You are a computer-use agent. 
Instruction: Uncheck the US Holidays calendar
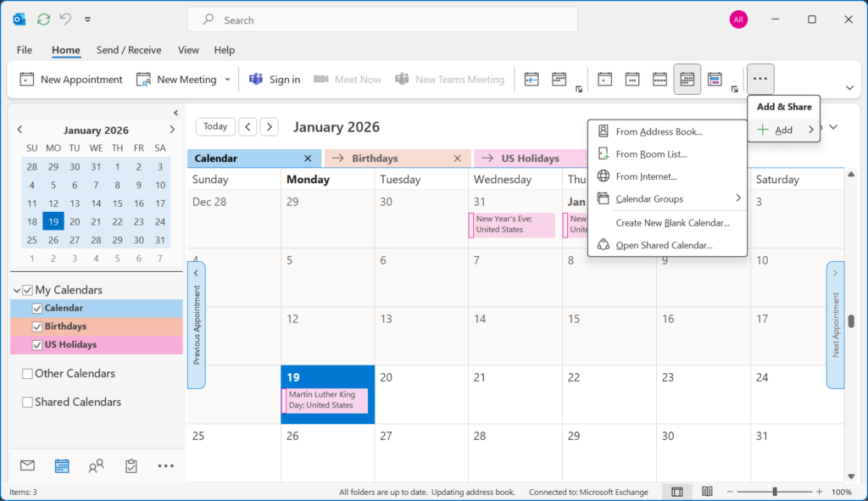36,345
